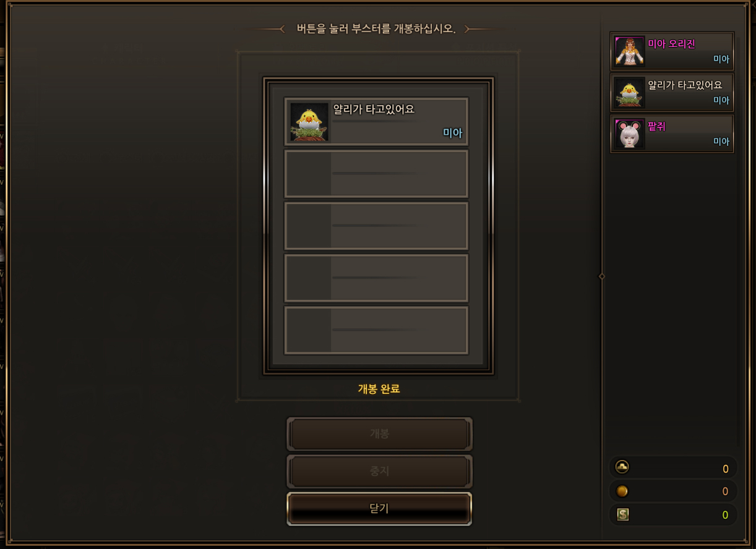Click the third empty booster slot
The image size is (756, 549).
(x=376, y=226)
